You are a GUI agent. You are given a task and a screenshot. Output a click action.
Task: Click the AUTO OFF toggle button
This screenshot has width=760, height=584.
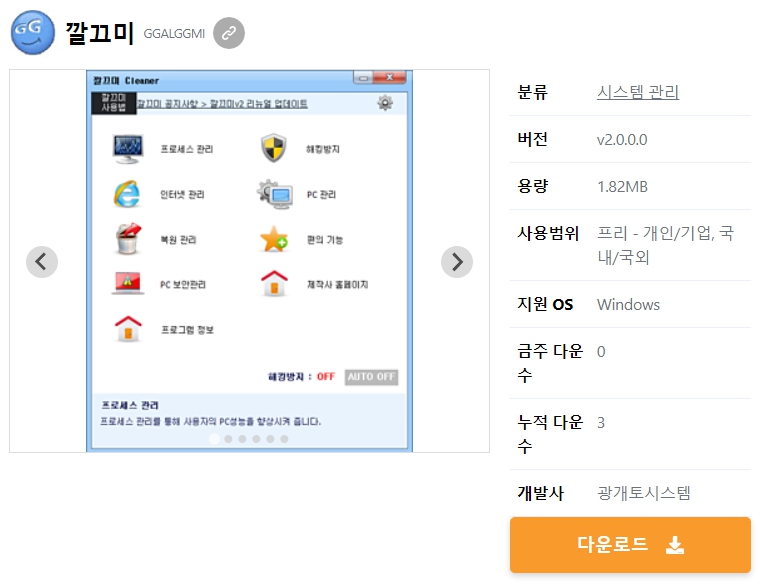pos(371,377)
